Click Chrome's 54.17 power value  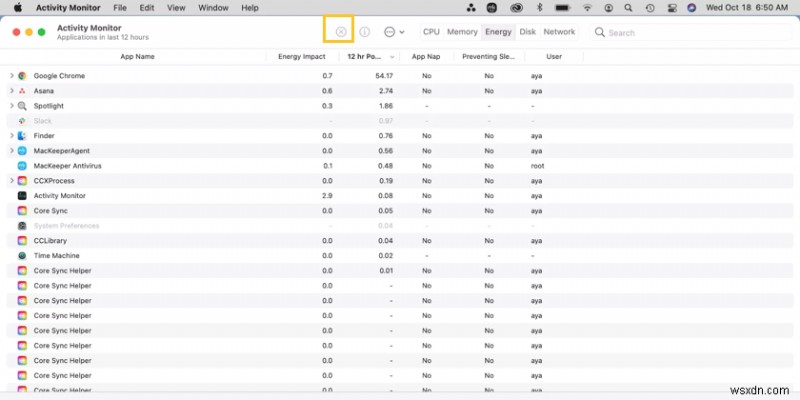[384, 76]
